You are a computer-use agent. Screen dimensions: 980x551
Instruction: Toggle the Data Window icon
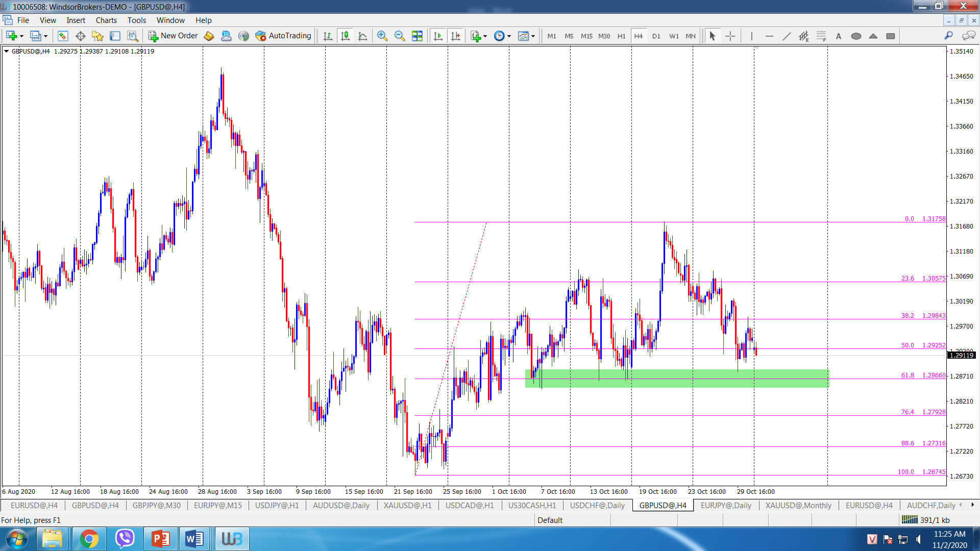[80, 36]
